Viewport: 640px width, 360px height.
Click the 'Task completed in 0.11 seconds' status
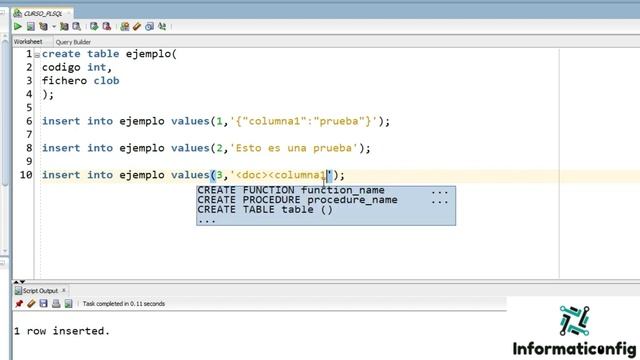124,304
